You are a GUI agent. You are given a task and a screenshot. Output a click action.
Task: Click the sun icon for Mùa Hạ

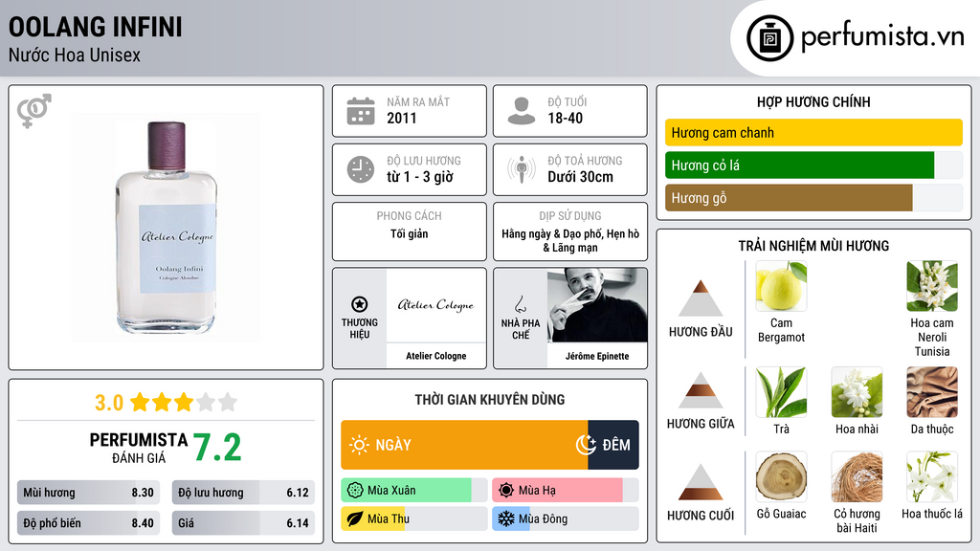[506, 491]
